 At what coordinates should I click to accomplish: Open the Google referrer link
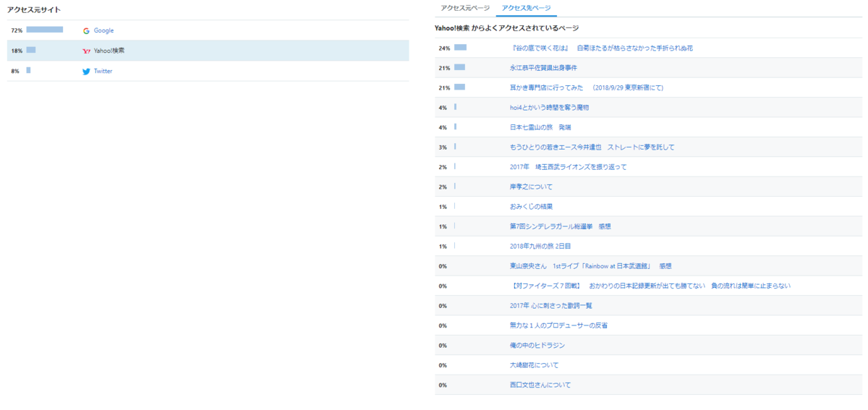pyautogui.click(x=103, y=30)
